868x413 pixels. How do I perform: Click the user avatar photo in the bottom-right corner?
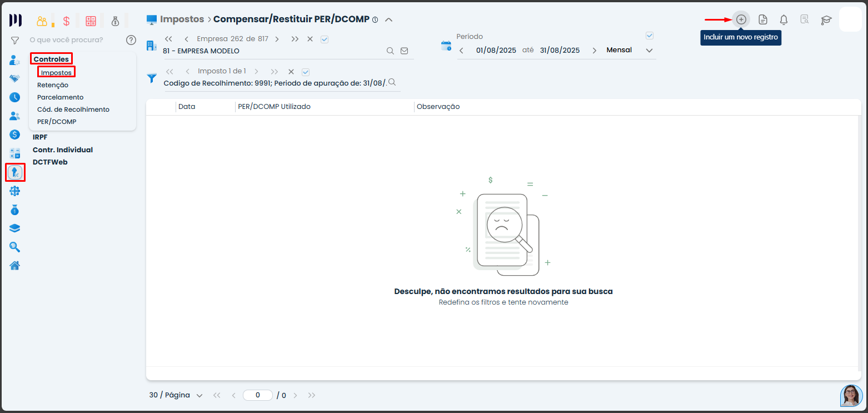851,396
